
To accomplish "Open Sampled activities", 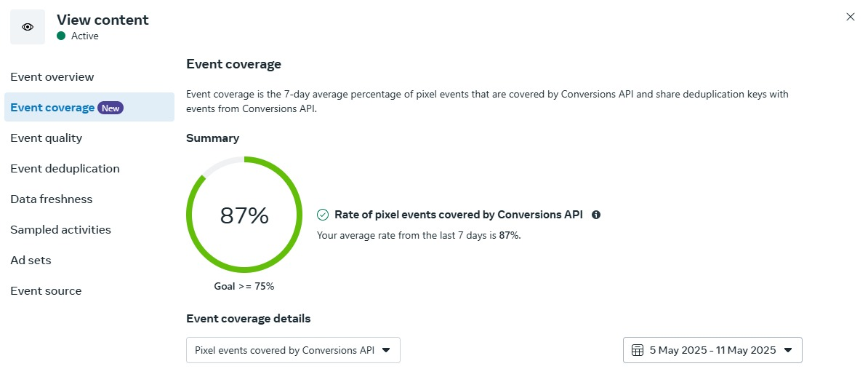I will point(60,229).
